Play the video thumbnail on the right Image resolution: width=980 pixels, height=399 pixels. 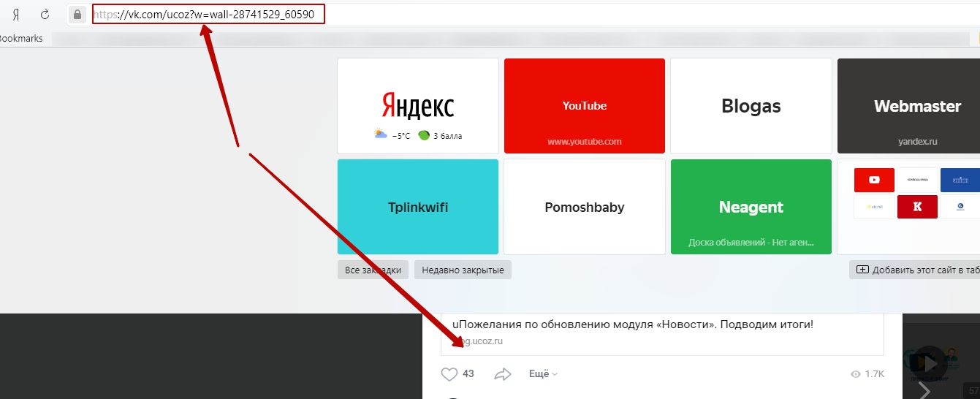pos(929,363)
